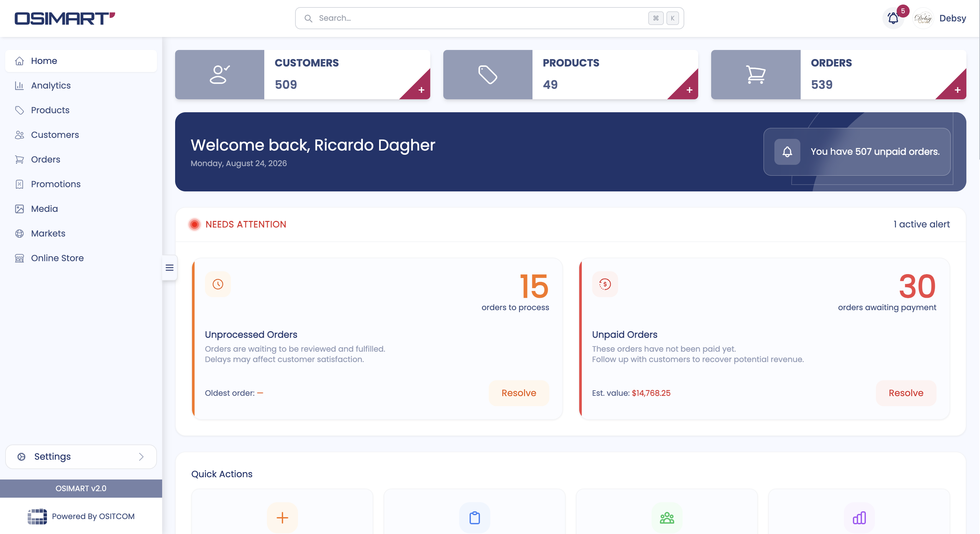This screenshot has height=534, width=980.
Task: Click the Home house icon
Action: point(19,61)
